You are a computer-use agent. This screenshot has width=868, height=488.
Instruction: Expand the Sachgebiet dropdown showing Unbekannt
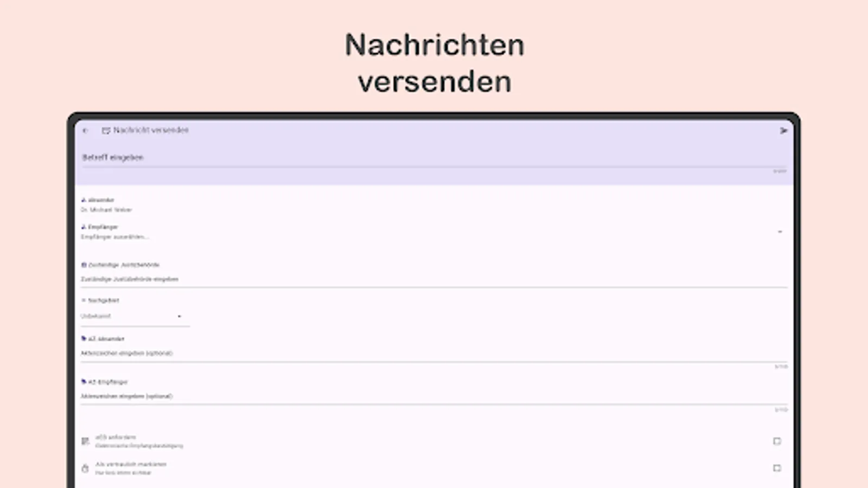[136, 316]
